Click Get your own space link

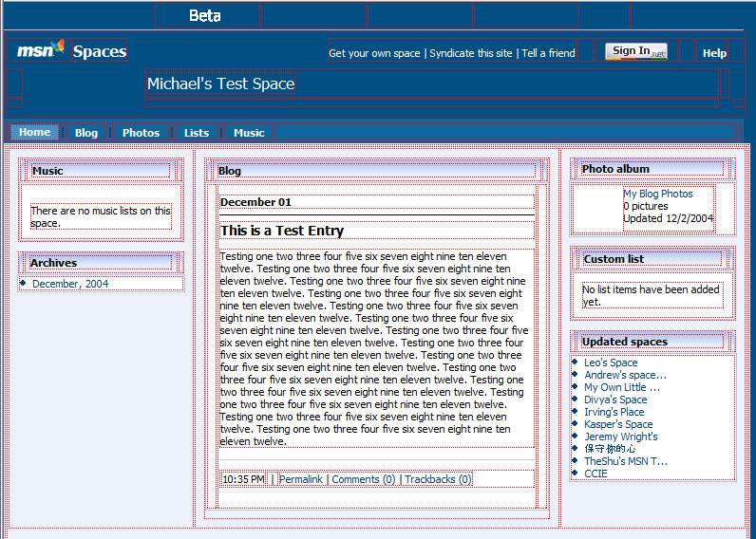[374, 53]
